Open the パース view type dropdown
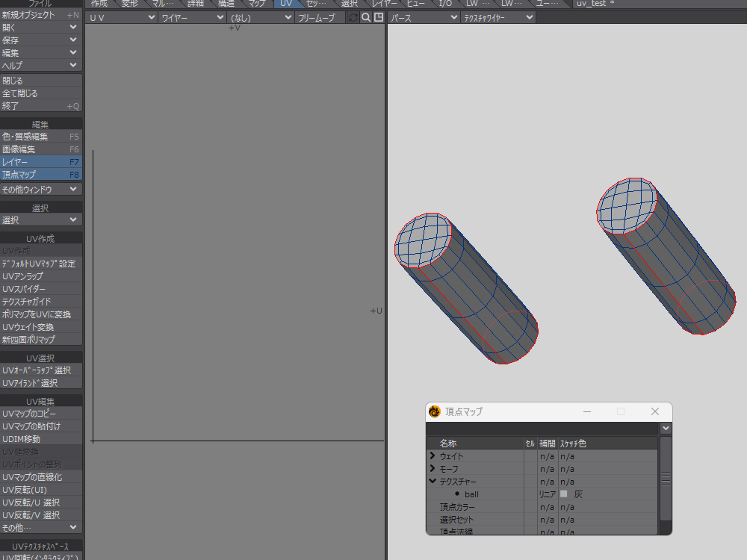The image size is (747, 560). 423,17
